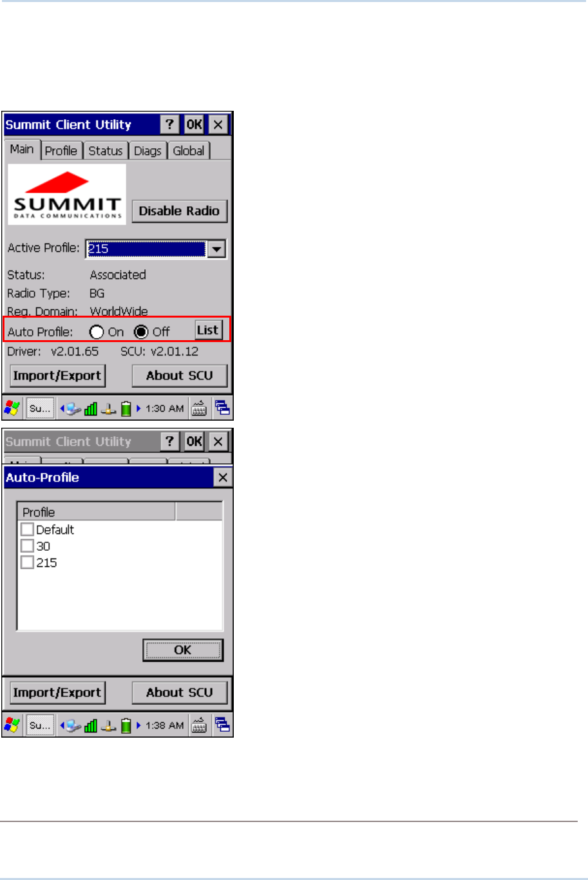
Task: Open the keyboard input panel beside 1:38 AM
Action: coord(199,725)
